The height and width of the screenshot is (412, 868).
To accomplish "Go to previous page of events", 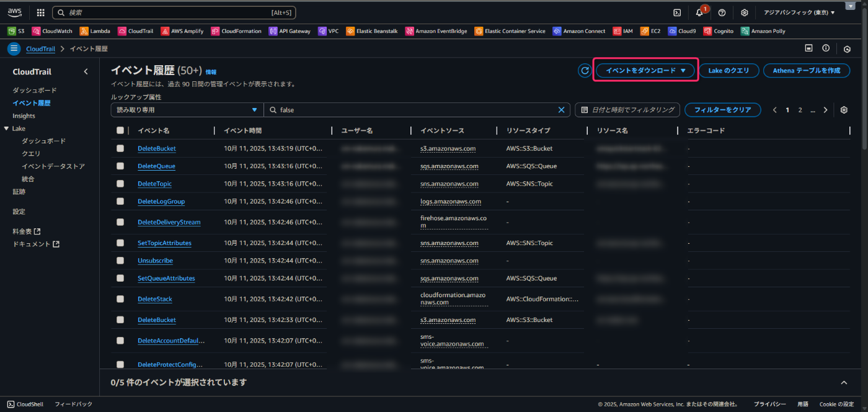I will click(775, 110).
